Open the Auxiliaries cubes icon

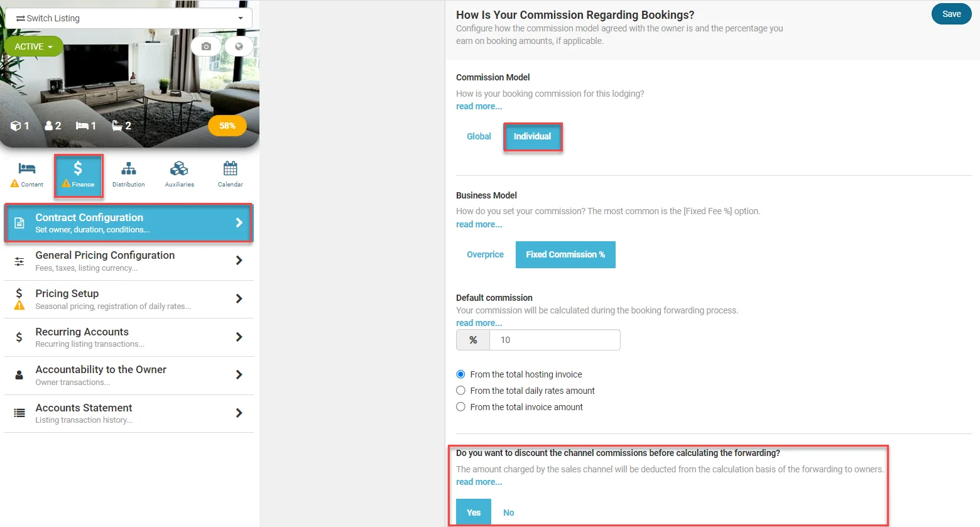pos(180,175)
